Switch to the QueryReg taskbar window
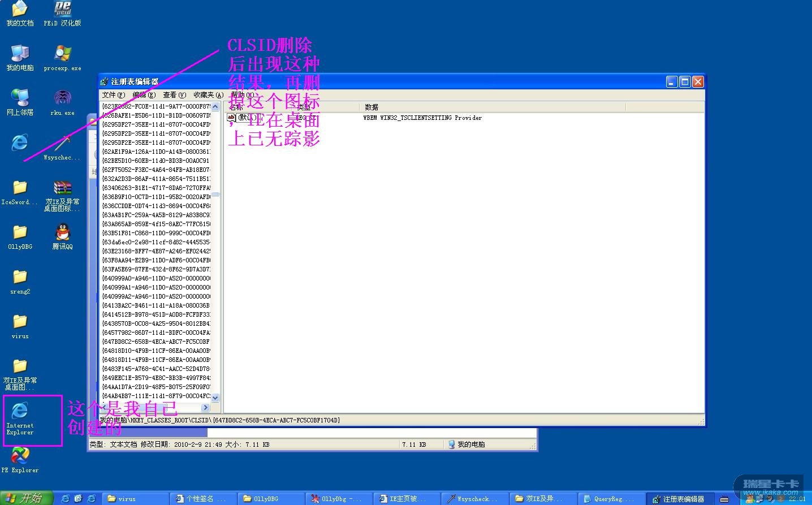Viewport: 812px width, 505px height. tap(611, 498)
